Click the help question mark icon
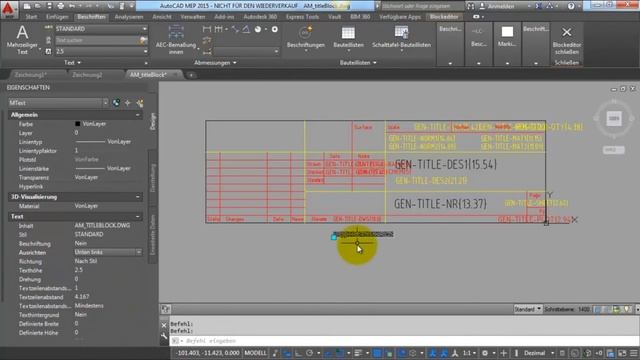 click(x=571, y=6)
